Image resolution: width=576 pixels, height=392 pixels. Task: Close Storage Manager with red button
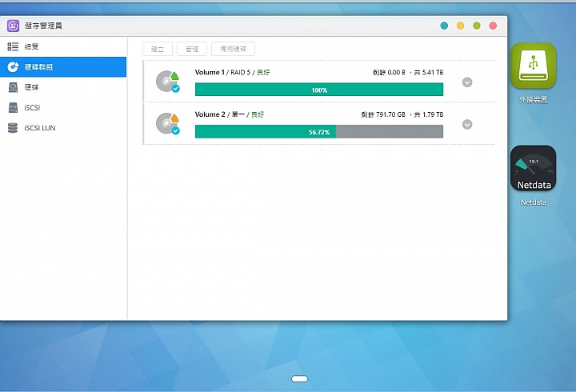(x=493, y=26)
